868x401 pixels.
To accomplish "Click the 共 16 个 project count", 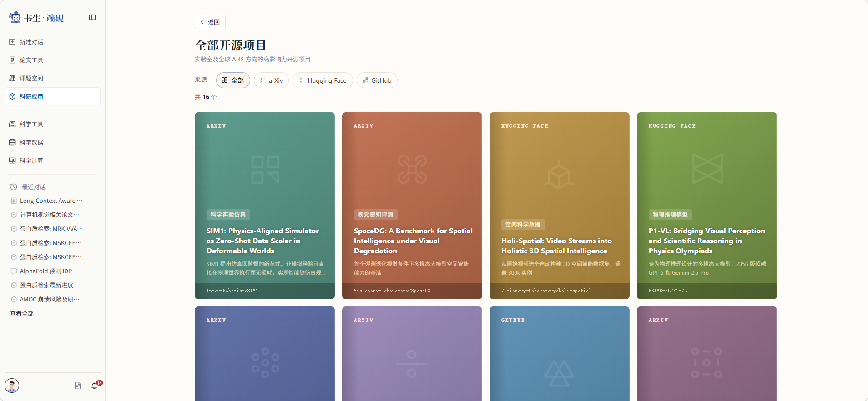I will (x=206, y=97).
